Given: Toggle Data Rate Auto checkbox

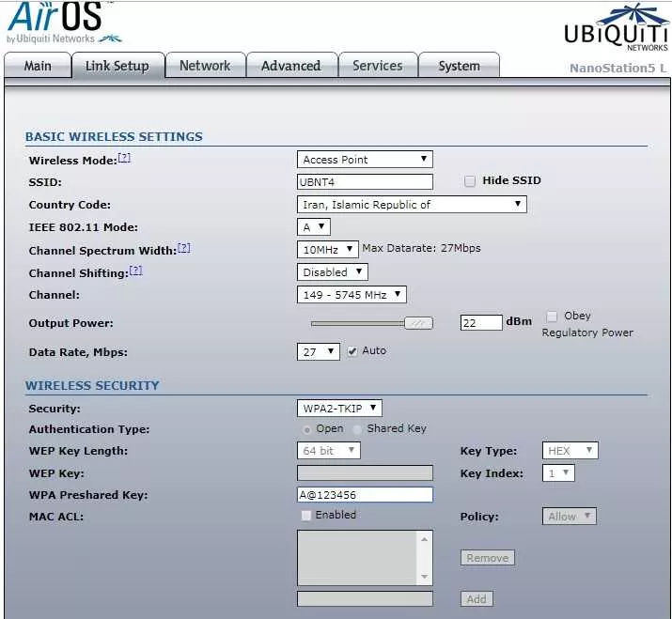Looking at the screenshot, I should (x=352, y=351).
